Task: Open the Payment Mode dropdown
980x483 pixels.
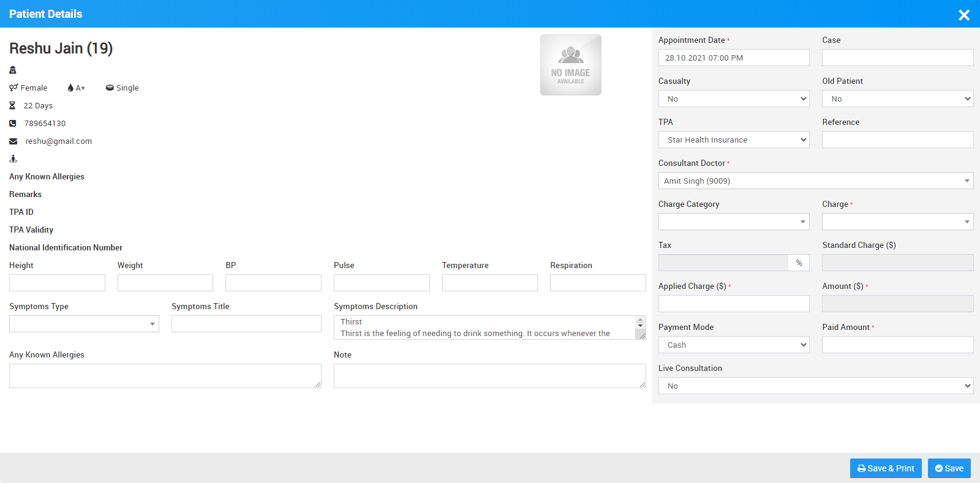Action: click(733, 345)
